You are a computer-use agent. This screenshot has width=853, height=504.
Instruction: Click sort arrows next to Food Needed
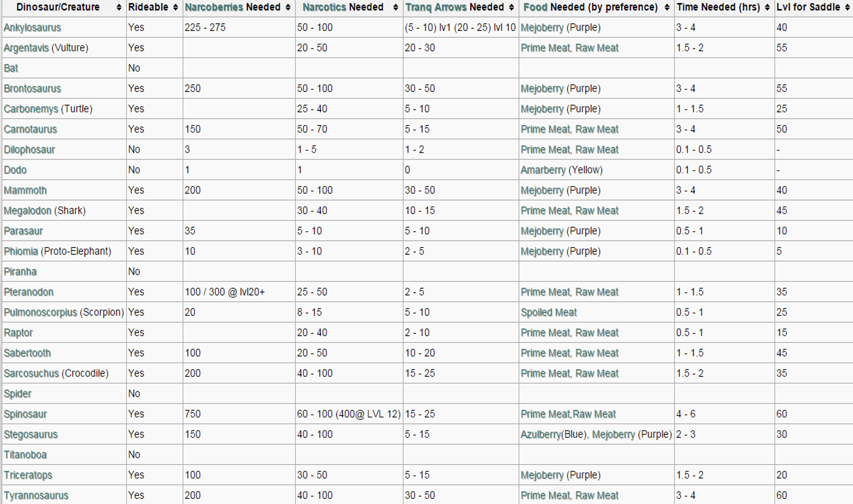pyautogui.click(x=667, y=8)
